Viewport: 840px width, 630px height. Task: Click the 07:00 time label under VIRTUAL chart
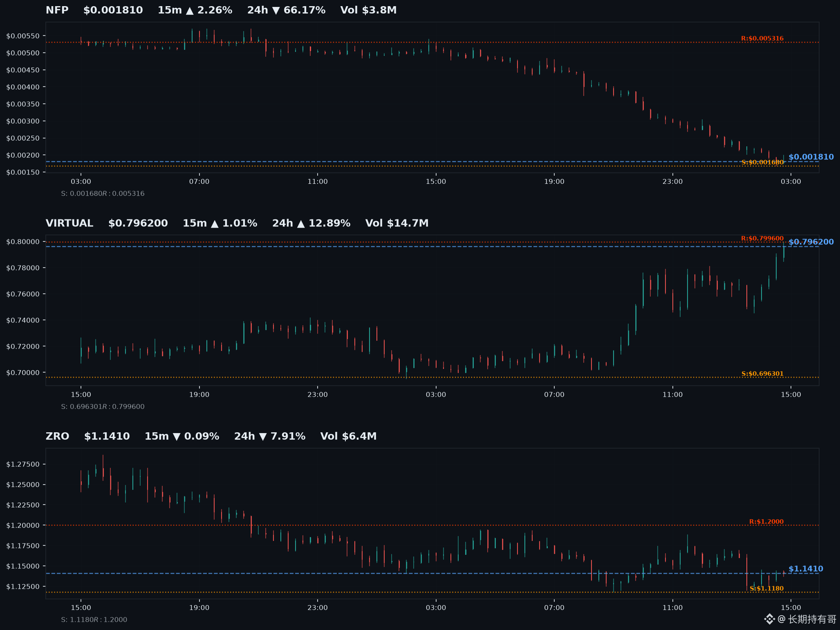pos(554,395)
